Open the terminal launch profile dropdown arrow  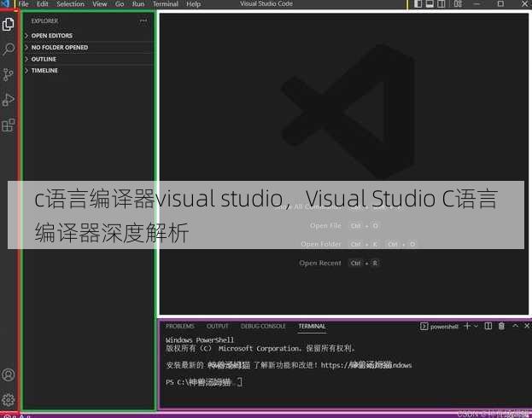(x=476, y=326)
